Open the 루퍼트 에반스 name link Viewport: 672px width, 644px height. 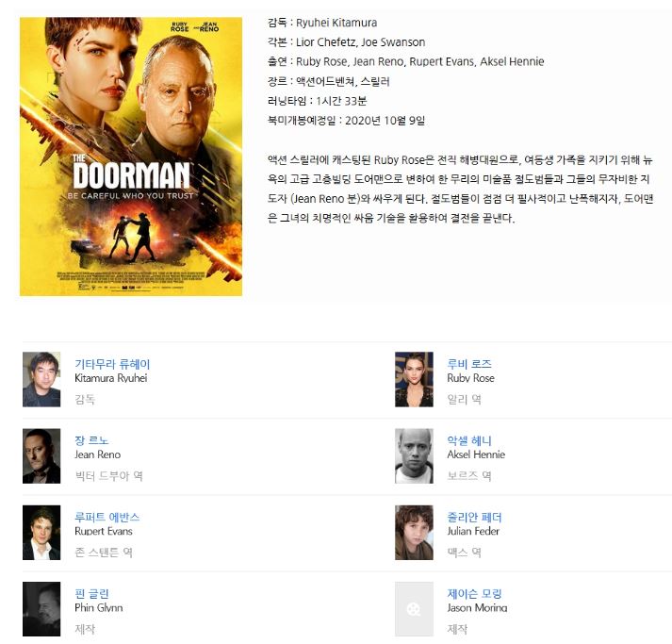[107, 517]
